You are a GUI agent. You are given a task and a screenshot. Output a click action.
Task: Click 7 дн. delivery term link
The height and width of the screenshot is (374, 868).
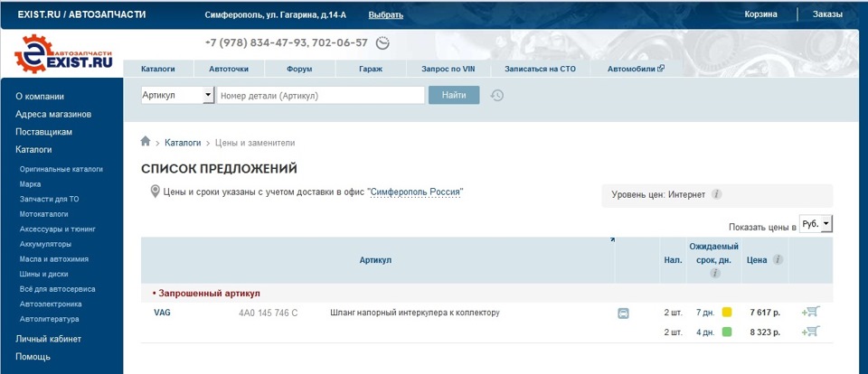pos(705,313)
